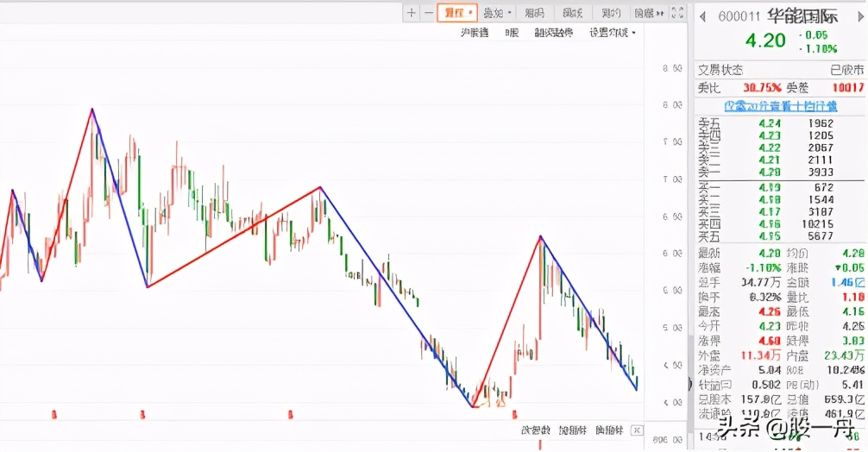Select the buy-five volume 5677

(x=821, y=236)
